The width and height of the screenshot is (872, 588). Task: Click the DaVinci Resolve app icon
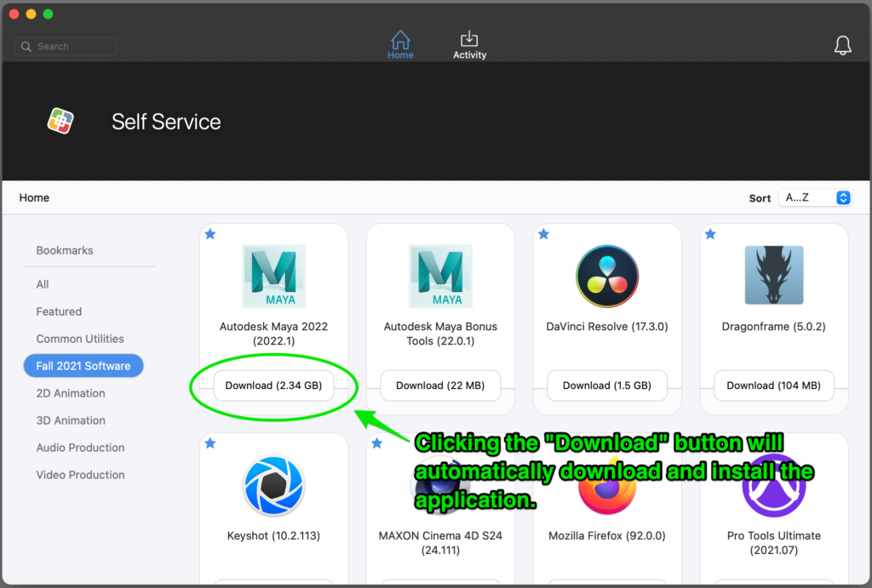606,276
